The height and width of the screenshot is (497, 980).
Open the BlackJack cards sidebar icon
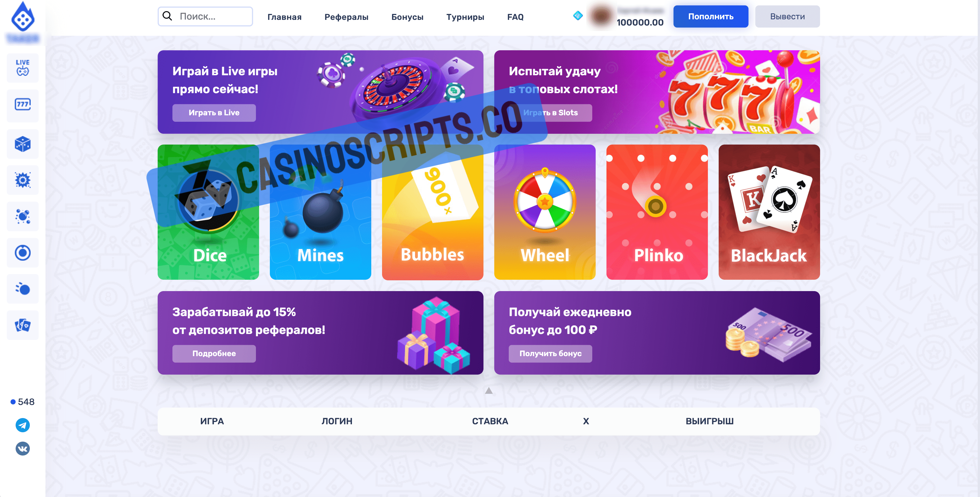coord(22,325)
